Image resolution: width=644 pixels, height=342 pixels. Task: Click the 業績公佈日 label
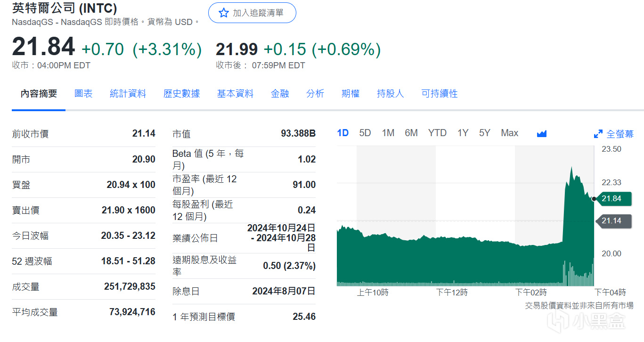click(195, 238)
